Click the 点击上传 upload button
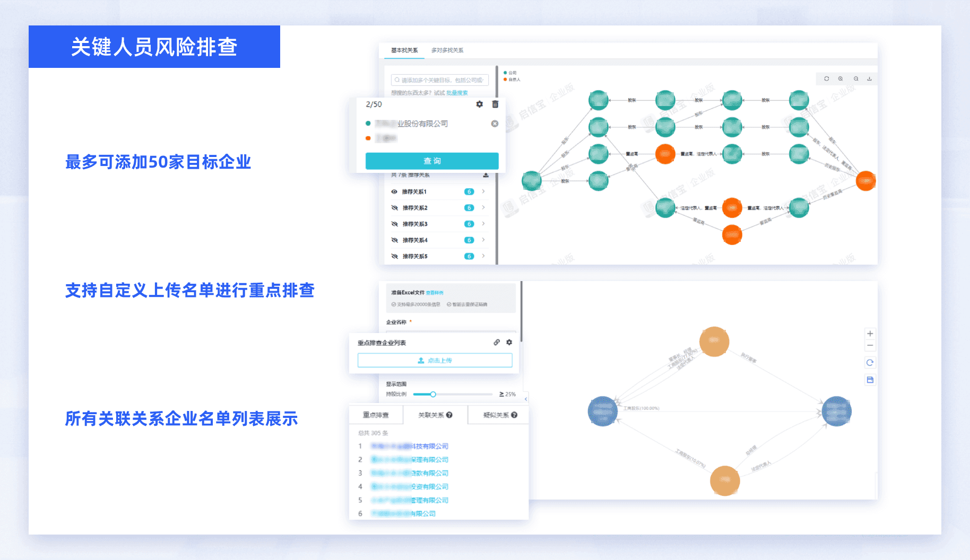Image resolution: width=970 pixels, height=560 pixels. point(435,361)
